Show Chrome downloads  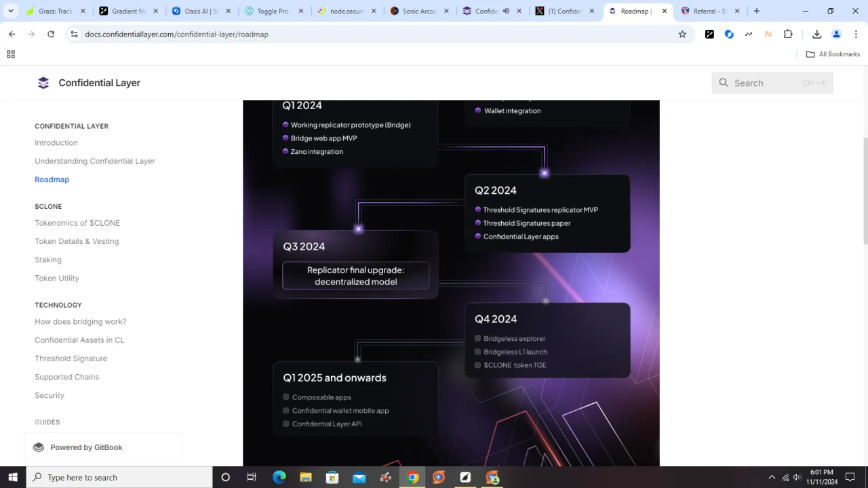tap(816, 34)
